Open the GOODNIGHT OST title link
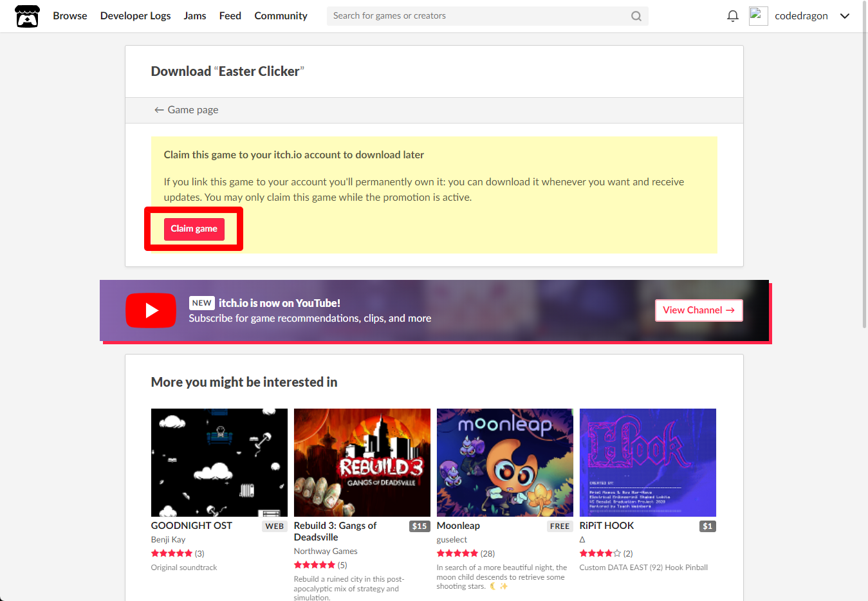The height and width of the screenshot is (601, 868). click(x=192, y=526)
